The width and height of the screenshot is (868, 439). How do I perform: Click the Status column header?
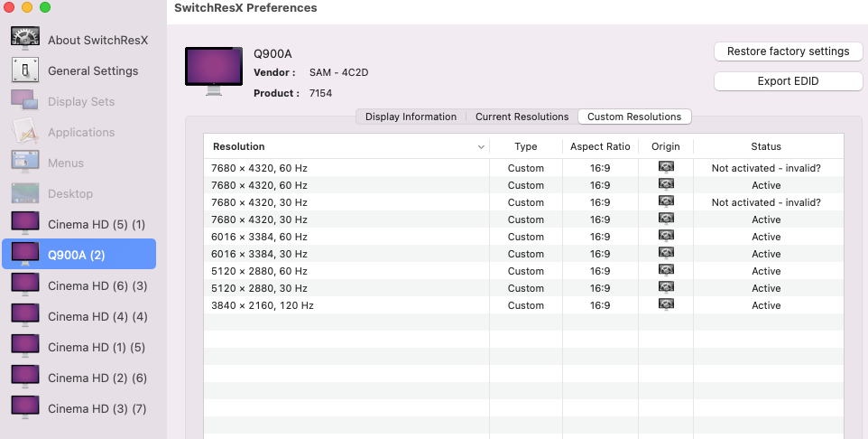(766, 146)
